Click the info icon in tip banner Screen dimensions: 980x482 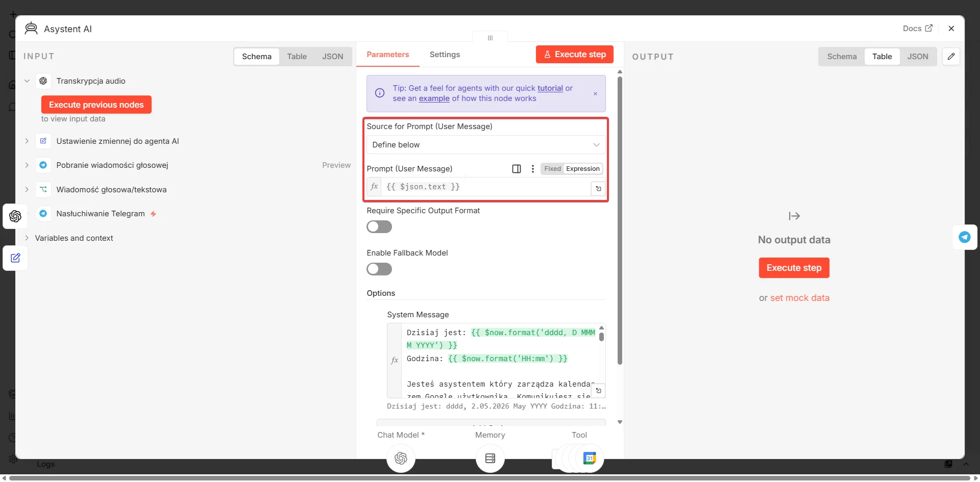coord(380,93)
